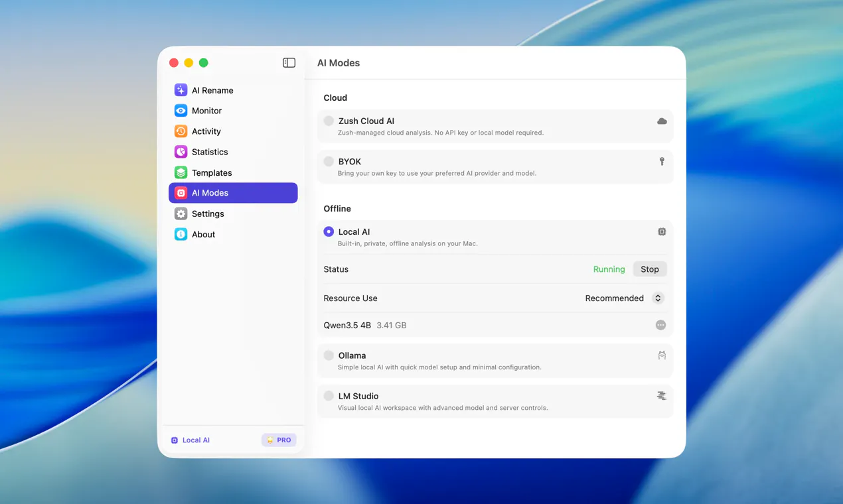Switch to Statistics in sidebar
843x504 pixels.
pyautogui.click(x=233, y=152)
